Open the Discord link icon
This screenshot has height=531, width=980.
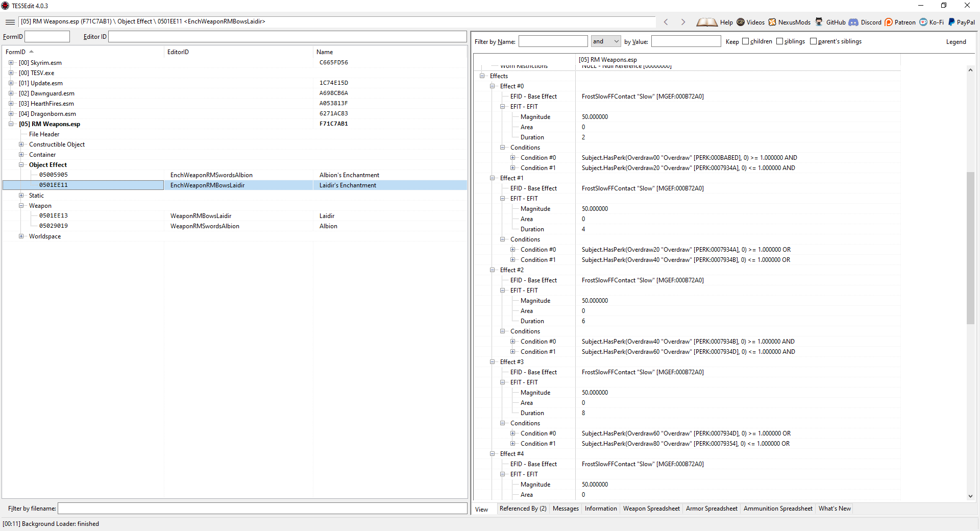coord(853,22)
